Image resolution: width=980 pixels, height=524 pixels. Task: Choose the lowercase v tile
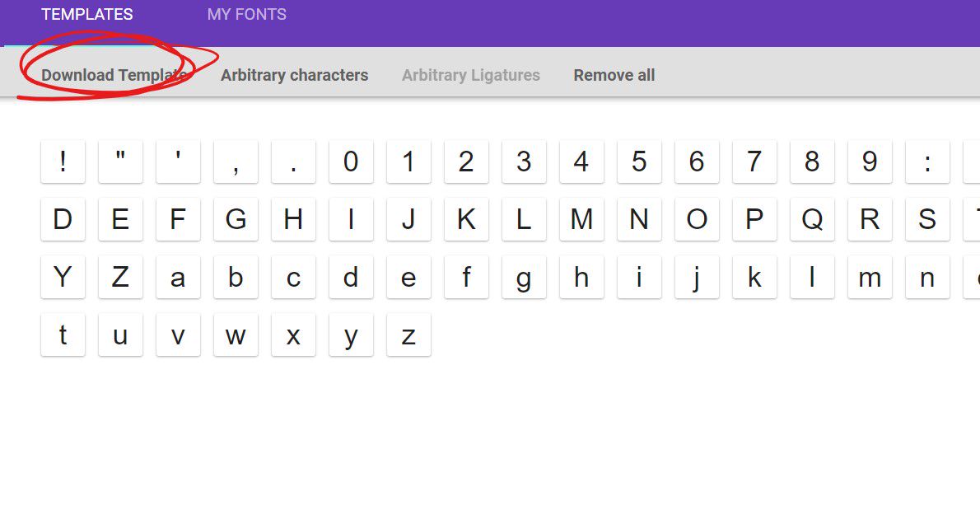[178, 335]
